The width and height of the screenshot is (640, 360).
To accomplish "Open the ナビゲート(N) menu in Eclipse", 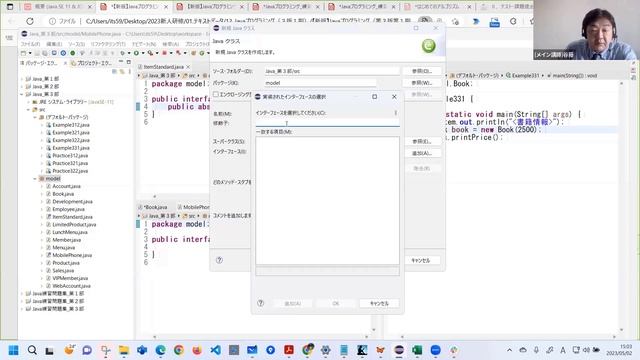I will [144, 44].
